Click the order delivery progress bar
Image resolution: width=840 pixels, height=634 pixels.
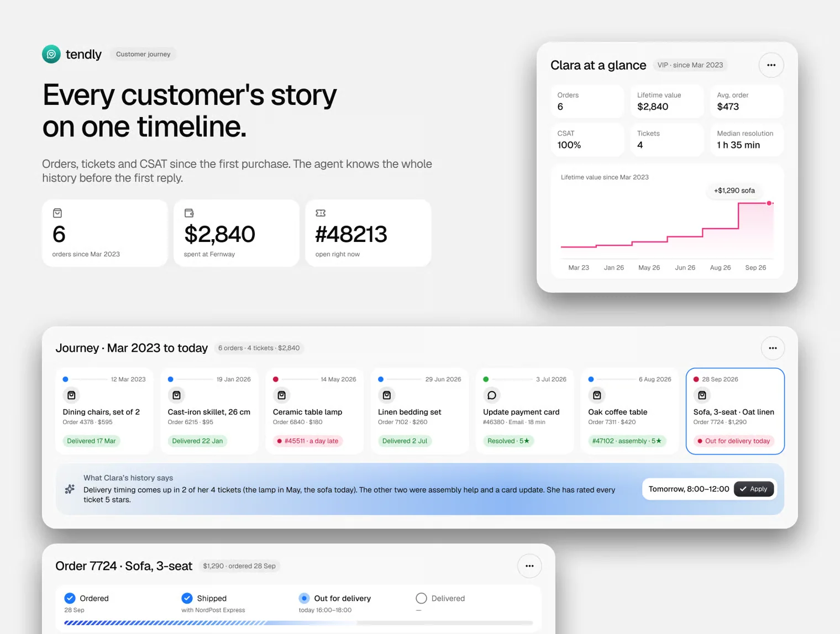pyautogui.click(x=298, y=623)
